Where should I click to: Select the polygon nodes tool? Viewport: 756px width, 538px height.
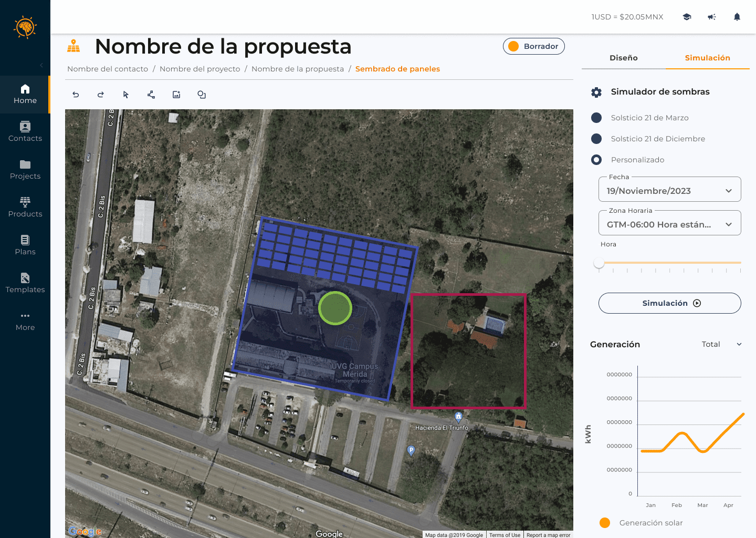151,95
